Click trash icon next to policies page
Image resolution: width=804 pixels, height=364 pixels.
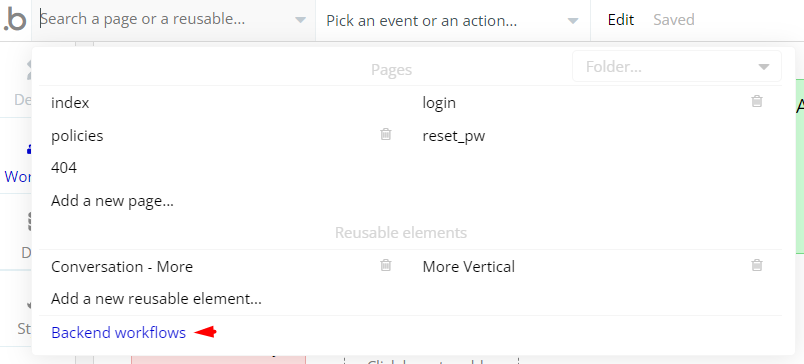pyautogui.click(x=386, y=134)
